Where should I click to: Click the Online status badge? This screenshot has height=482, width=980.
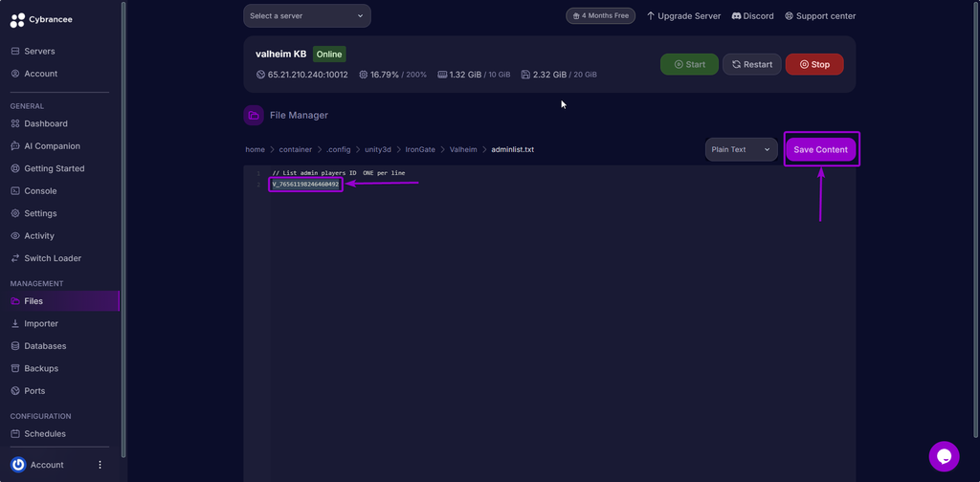pyautogui.click(x=329, y=55)
